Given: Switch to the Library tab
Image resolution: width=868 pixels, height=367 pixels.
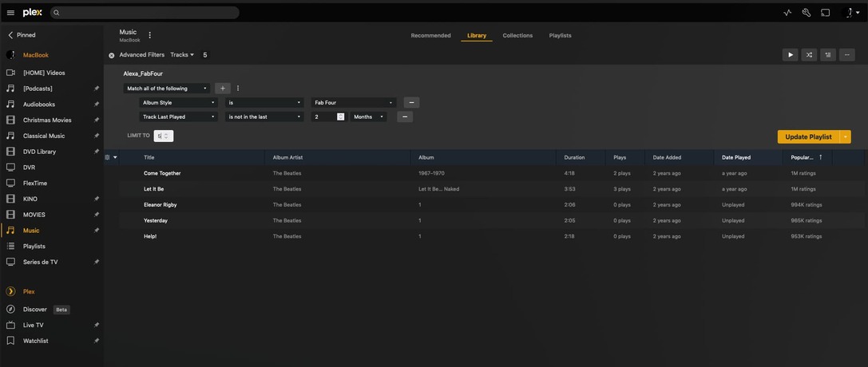Looking at the screenshot, I should pos(477,35).
